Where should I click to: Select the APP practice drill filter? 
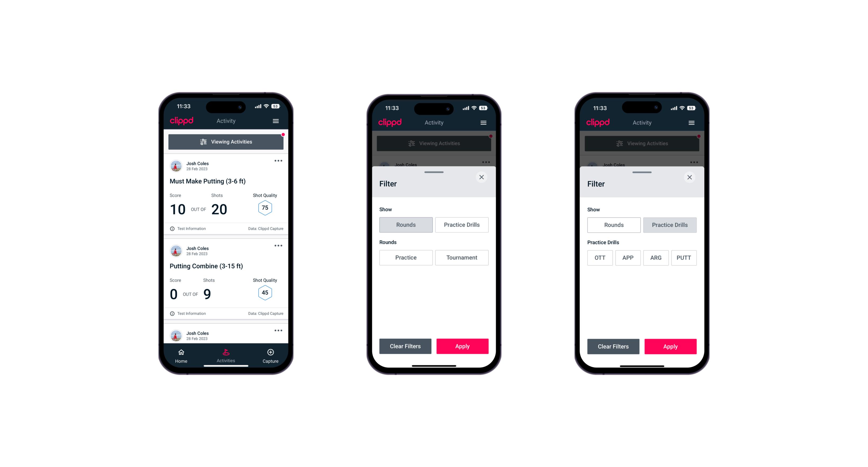point(628,258)
